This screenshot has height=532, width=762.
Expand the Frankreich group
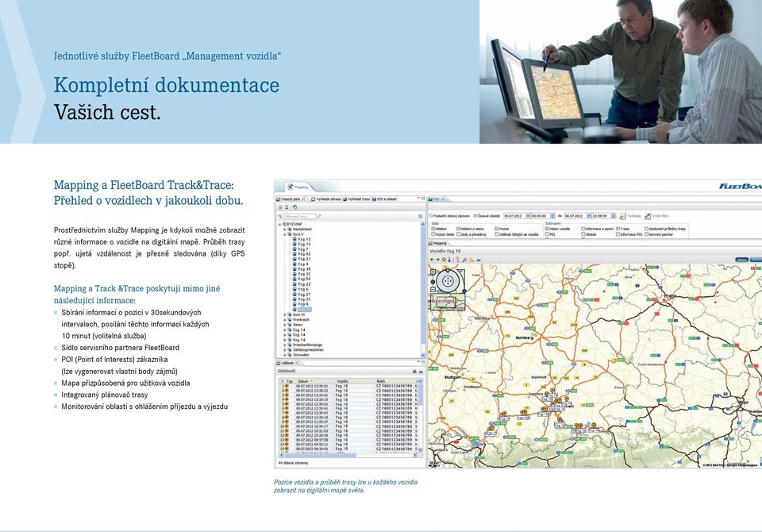pos(285,319)
